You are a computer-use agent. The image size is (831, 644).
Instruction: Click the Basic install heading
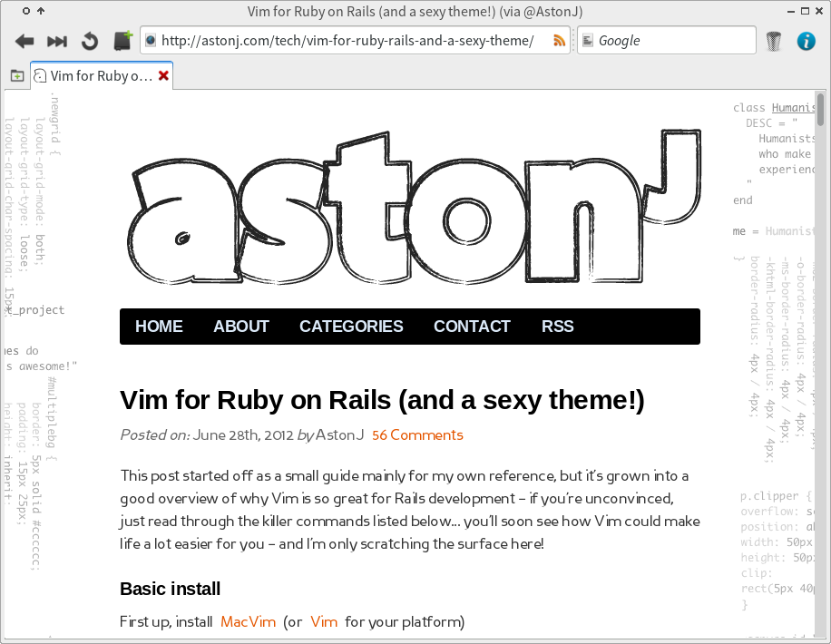[x=171, y=589]
